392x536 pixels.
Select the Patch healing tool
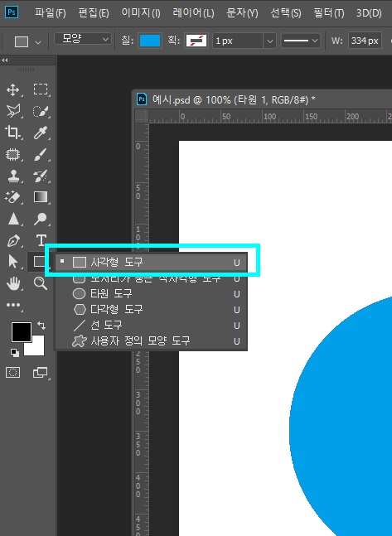tap(13, 155)
